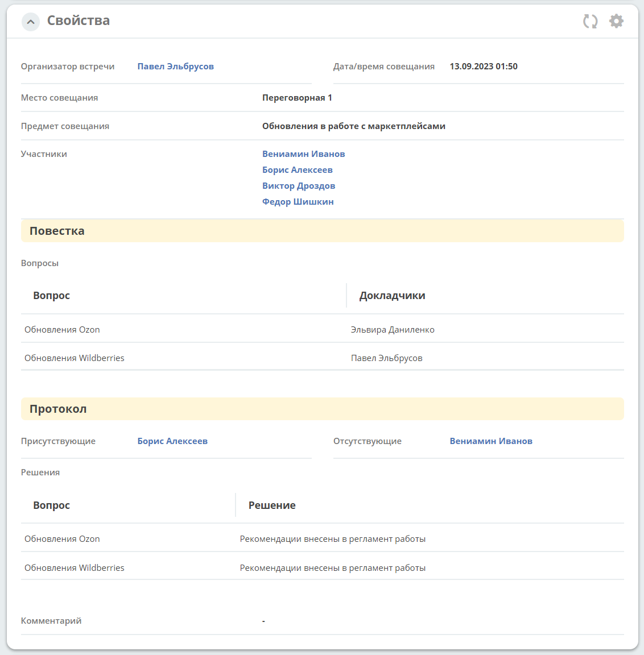Click the Повестка section header
Screen dimensions: 644x655
click(x=322, y=231)
